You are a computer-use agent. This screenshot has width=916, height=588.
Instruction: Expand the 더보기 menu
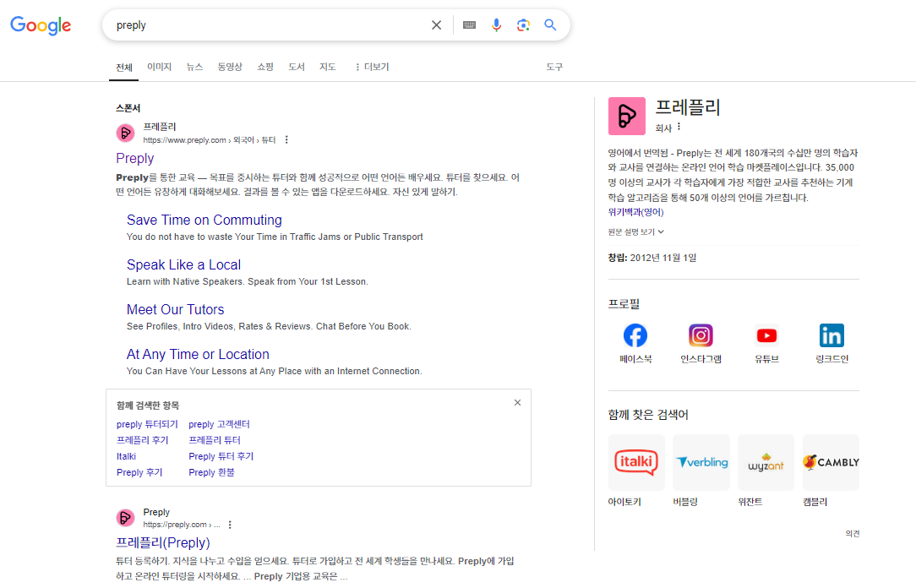coord(372,67)
